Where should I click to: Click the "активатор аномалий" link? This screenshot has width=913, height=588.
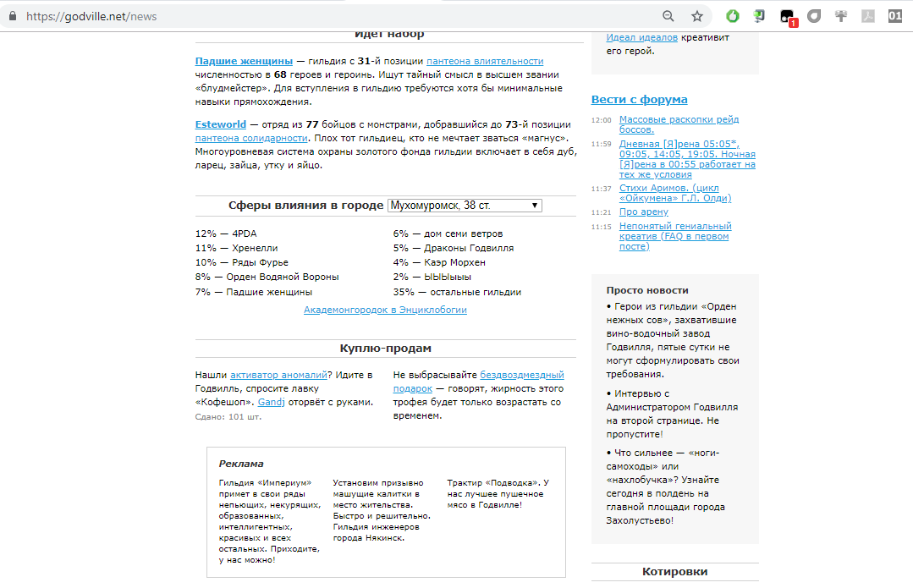278,375
